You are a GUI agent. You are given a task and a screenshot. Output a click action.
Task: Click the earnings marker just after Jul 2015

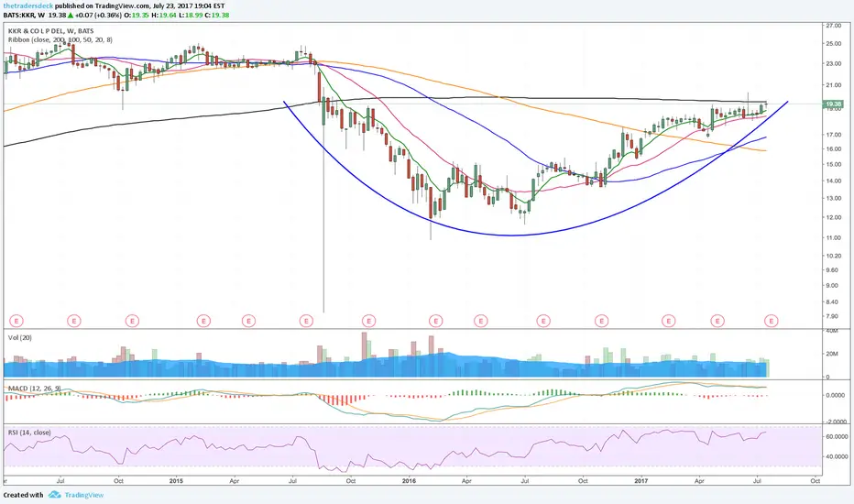tap(307, 321)
